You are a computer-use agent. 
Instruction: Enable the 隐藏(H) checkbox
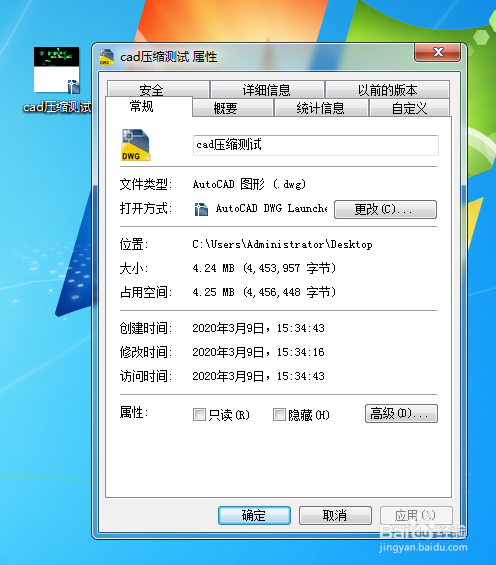tap(279, 414)
